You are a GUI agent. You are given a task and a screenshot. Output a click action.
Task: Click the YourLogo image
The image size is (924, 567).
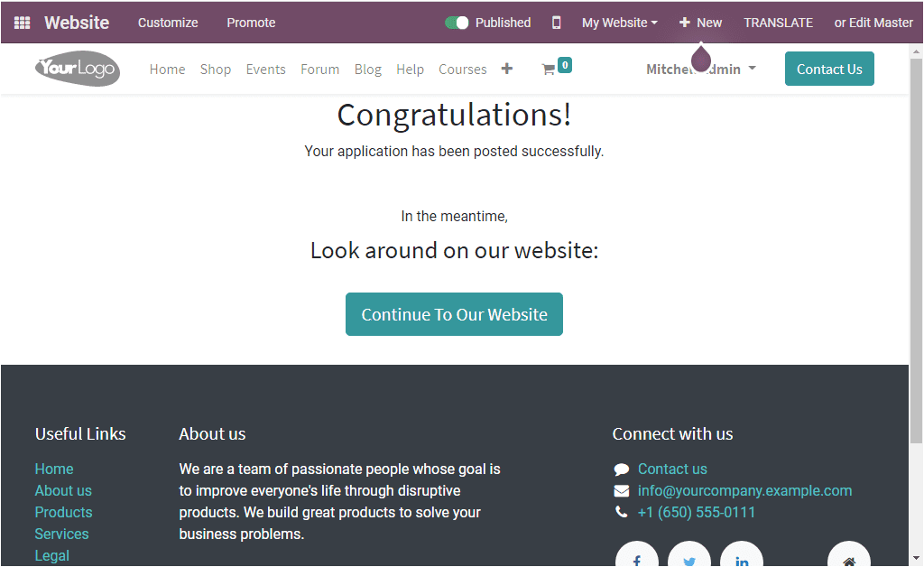coord(78,69)
